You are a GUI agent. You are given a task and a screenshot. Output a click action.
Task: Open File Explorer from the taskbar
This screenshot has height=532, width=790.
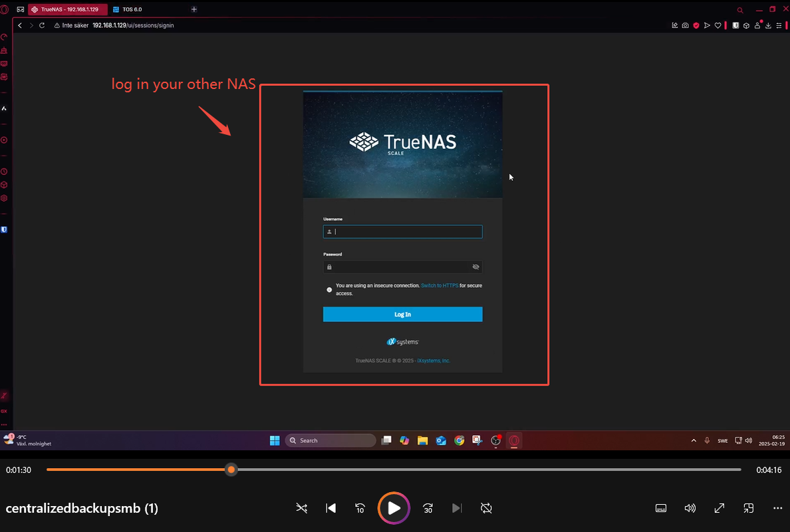423,440
